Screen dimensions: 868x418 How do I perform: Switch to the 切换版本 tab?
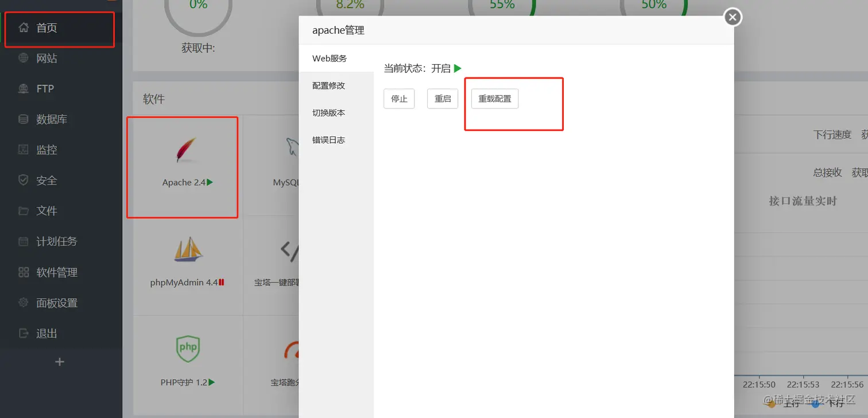(x=336, y=113)
